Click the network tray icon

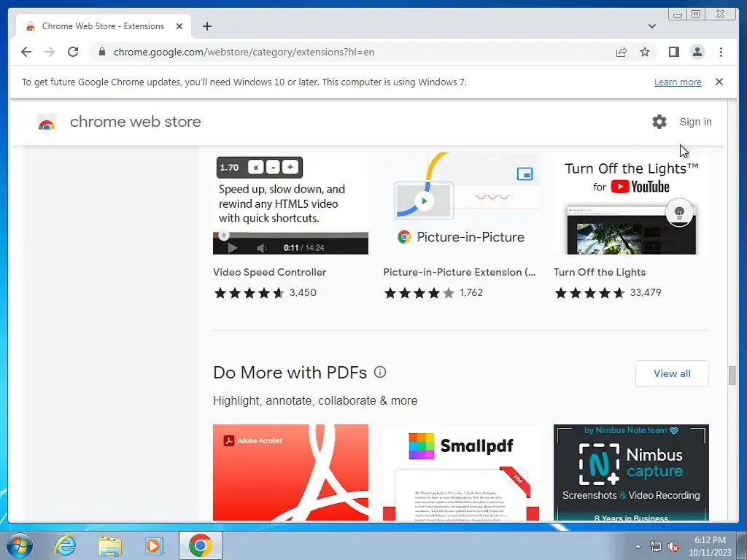(656, 546)
